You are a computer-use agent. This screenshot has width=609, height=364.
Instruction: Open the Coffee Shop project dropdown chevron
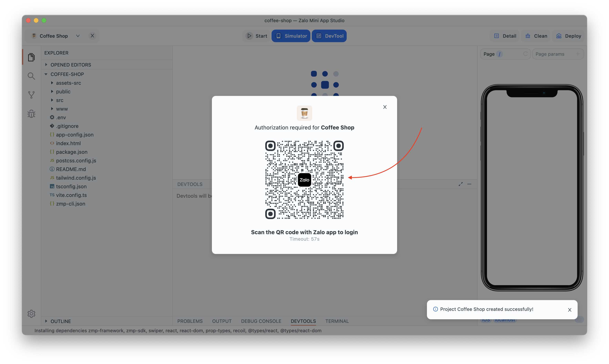point(78,35)
